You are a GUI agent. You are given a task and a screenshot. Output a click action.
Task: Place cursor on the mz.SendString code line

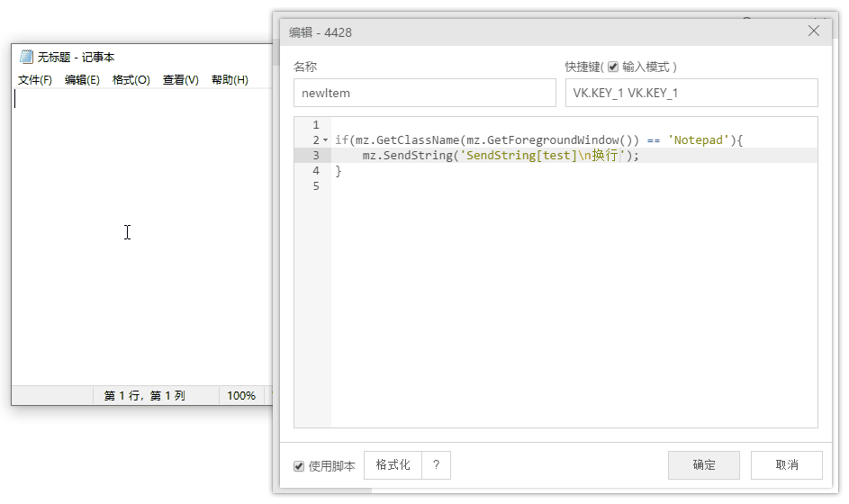click(500, 156)
